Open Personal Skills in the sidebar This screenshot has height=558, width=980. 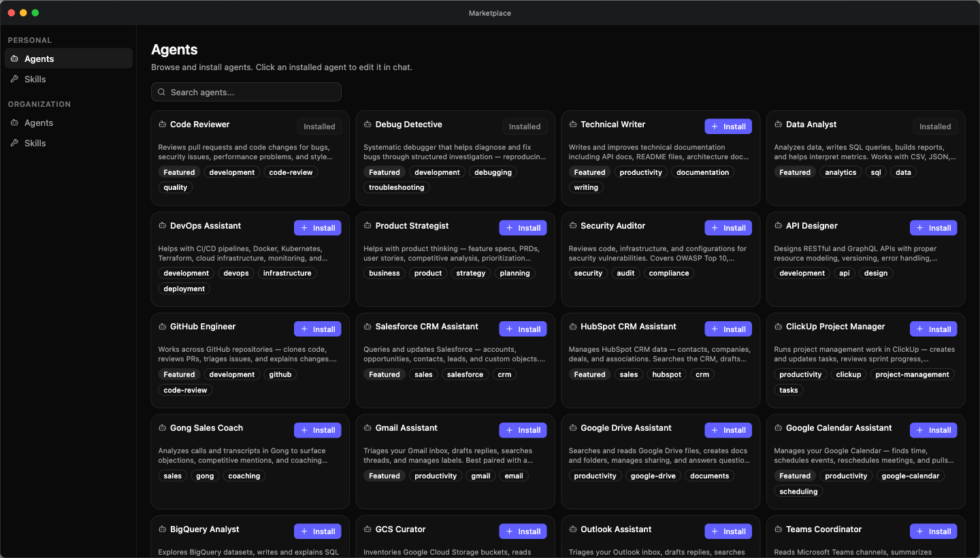tap(69, 79)
